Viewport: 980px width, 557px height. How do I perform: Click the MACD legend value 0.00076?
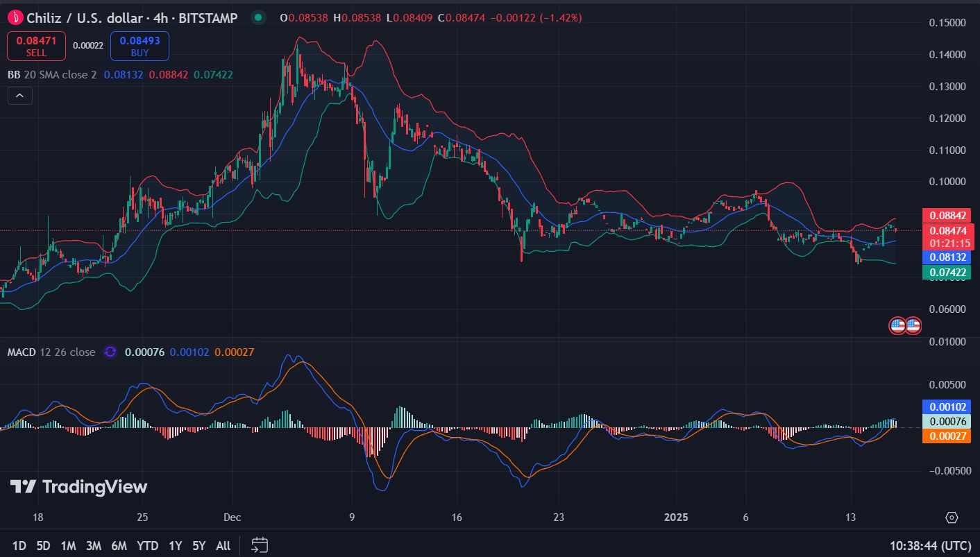pos(144,352)
